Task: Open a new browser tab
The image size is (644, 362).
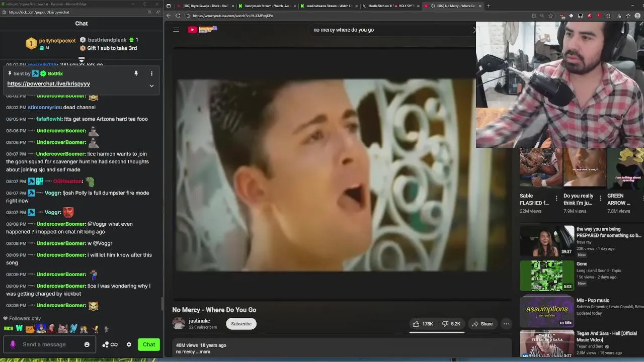Action: pyautogui.click(x=489, y=6)
